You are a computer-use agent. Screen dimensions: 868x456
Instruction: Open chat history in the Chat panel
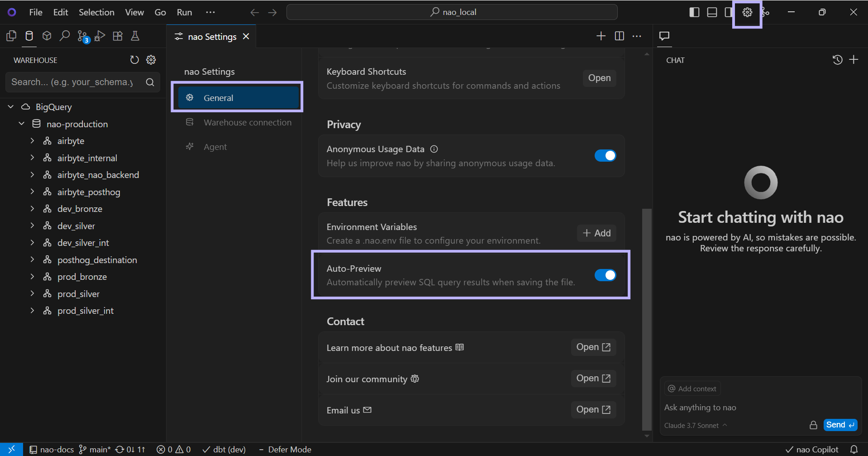837,60
